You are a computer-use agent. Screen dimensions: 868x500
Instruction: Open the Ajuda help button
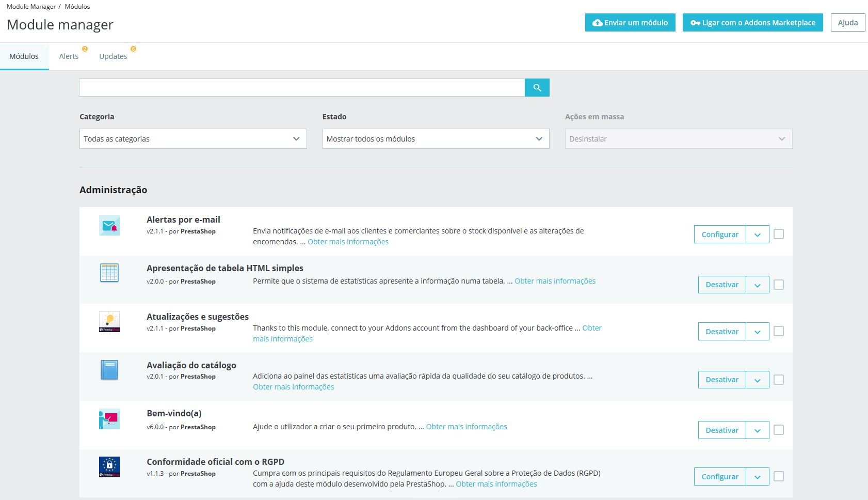tap(848, 23)
